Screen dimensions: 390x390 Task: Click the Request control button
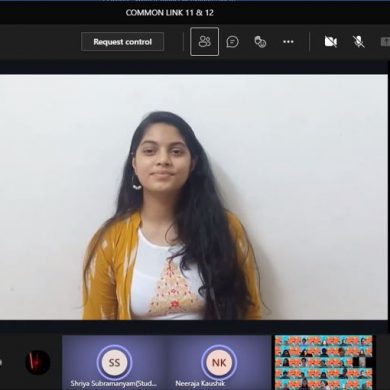[x=122, y=42]
